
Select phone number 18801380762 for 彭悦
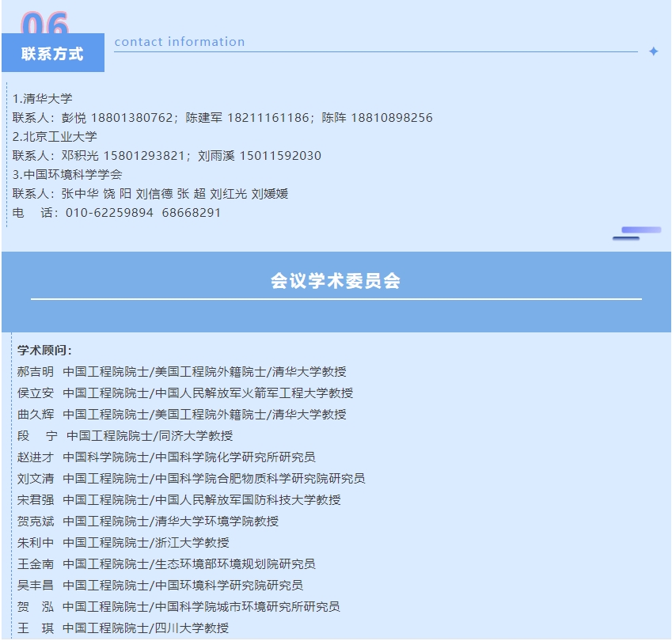click(x=132, y=117)
